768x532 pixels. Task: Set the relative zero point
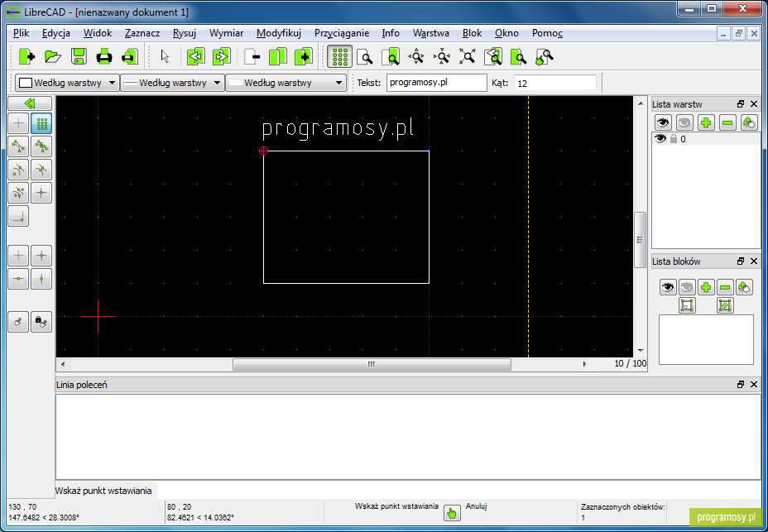tap(18, 322)
